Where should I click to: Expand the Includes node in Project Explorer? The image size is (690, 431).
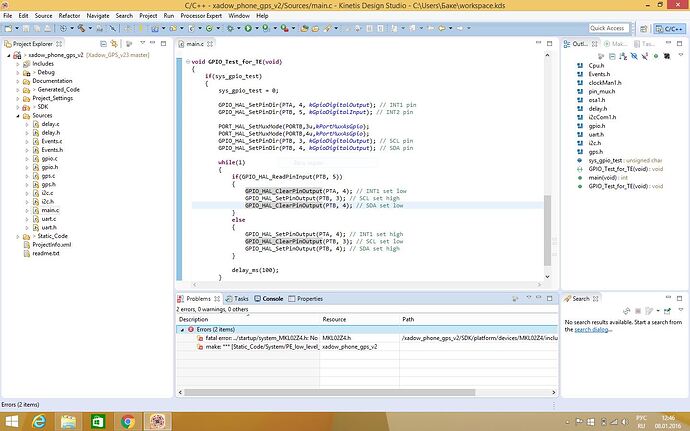pyautogui.click(x=18, y=64)
